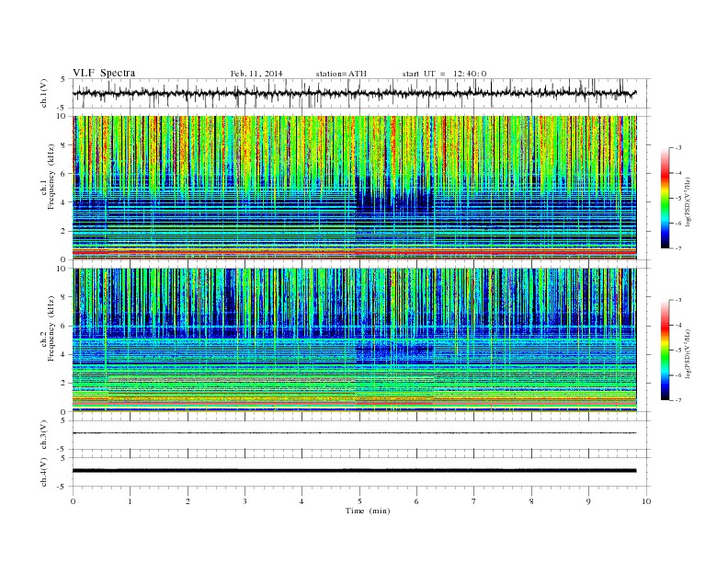This screenshot has width=728, height=563.
Task: Click the "0" time axis tick label
Action: [73, 501]
